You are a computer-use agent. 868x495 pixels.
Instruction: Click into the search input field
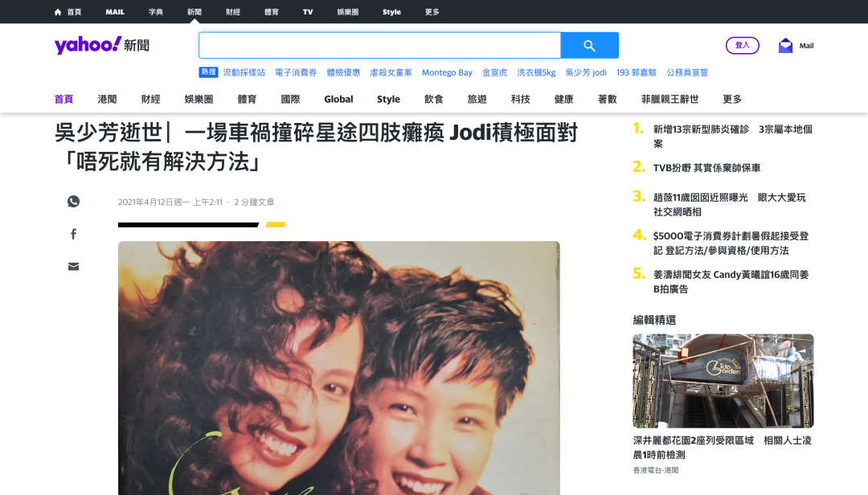pyautogui.click(x=379, y=46)
